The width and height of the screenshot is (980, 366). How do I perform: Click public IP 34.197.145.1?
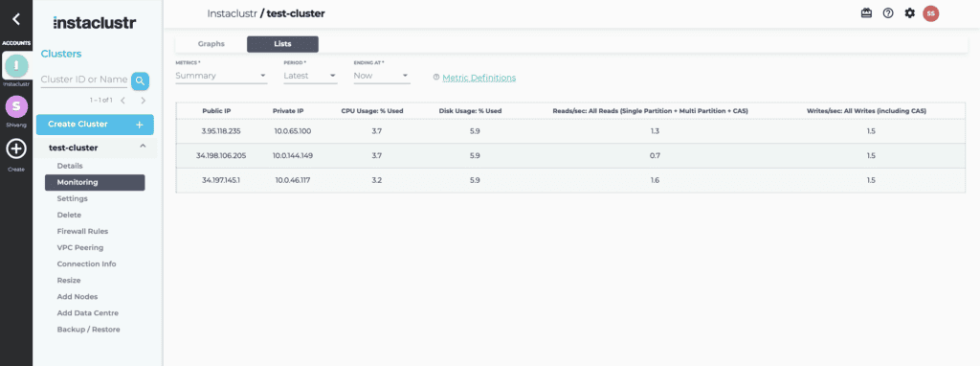coord(221,180)
